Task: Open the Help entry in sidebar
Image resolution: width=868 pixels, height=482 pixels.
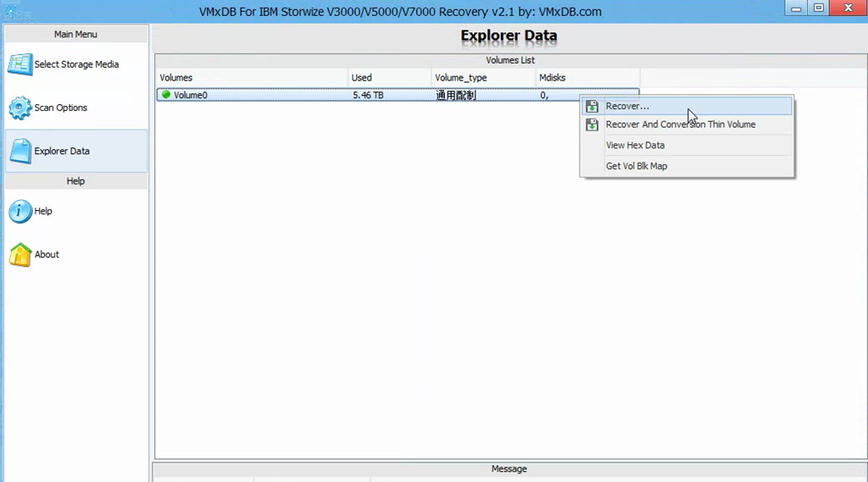Action: click(x=76, y=212)
